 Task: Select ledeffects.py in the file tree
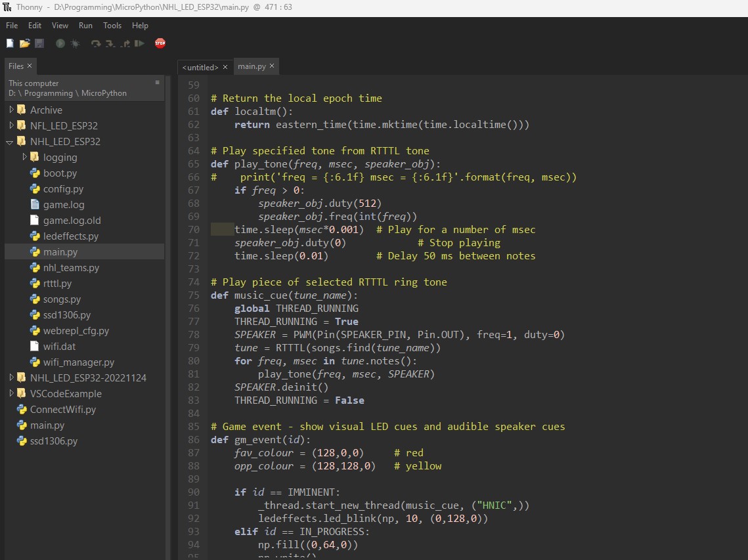70,236
